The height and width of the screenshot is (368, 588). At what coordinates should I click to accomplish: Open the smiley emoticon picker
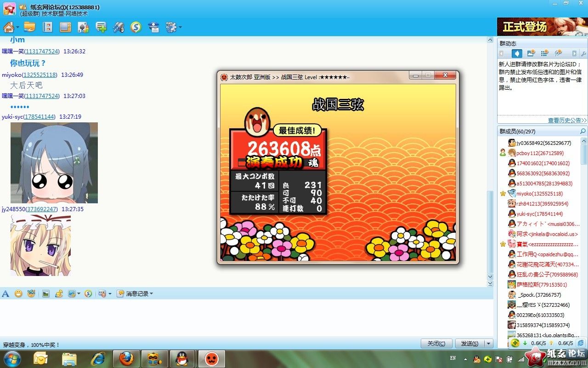click(x=18, y=293)
